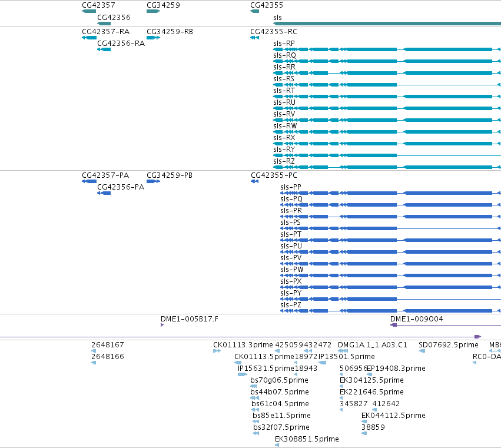Select the DME1-009O04 feature
Image resolution: width=501 pixels, height=448 pixels.
[417, 319]
